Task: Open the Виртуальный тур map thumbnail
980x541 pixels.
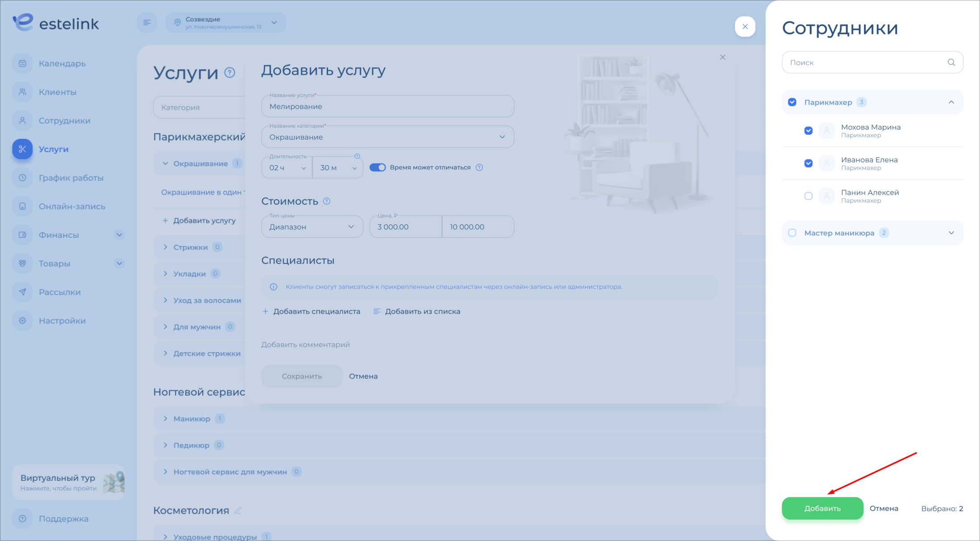Action: click(x=113, y=482)
